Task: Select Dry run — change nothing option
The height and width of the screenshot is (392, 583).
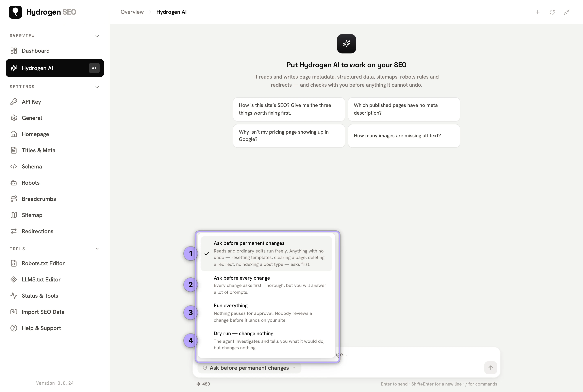Action: coord(266,341)
